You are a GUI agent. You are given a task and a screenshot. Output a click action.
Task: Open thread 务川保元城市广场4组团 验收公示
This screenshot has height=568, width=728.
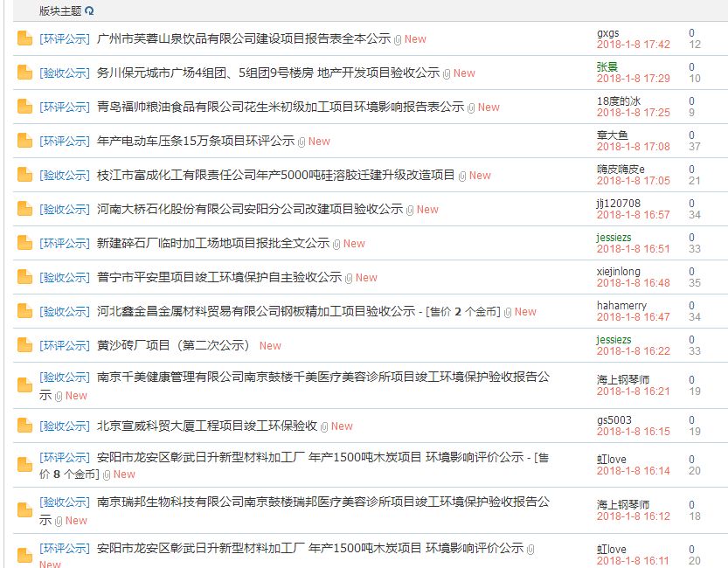click(x=268, y=73)
